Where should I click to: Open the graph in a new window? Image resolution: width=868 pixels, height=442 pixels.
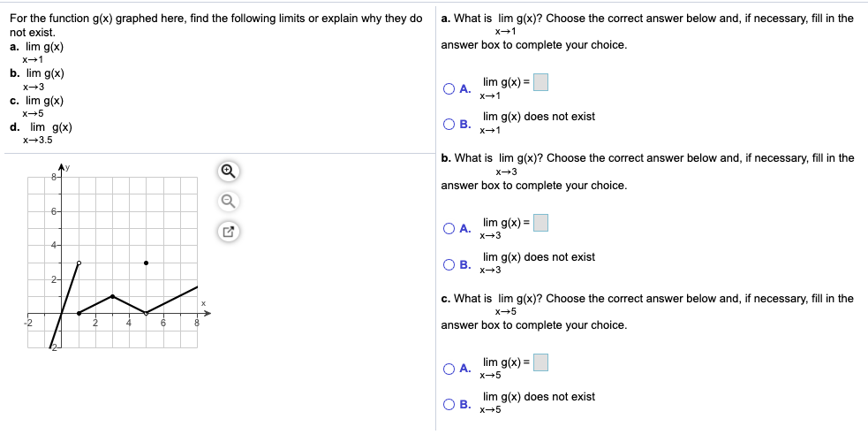[227, 233]
